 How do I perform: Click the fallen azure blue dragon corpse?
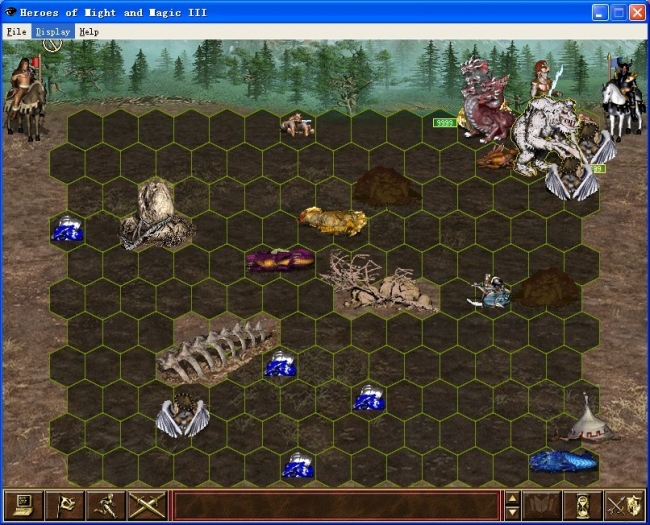pyautogui.click(x=564, y=461)
